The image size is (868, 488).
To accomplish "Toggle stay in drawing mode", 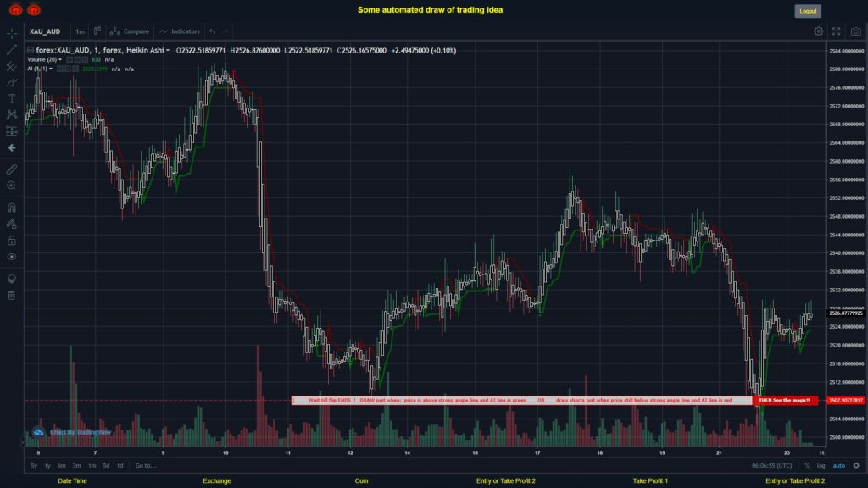I will [12, 224].
